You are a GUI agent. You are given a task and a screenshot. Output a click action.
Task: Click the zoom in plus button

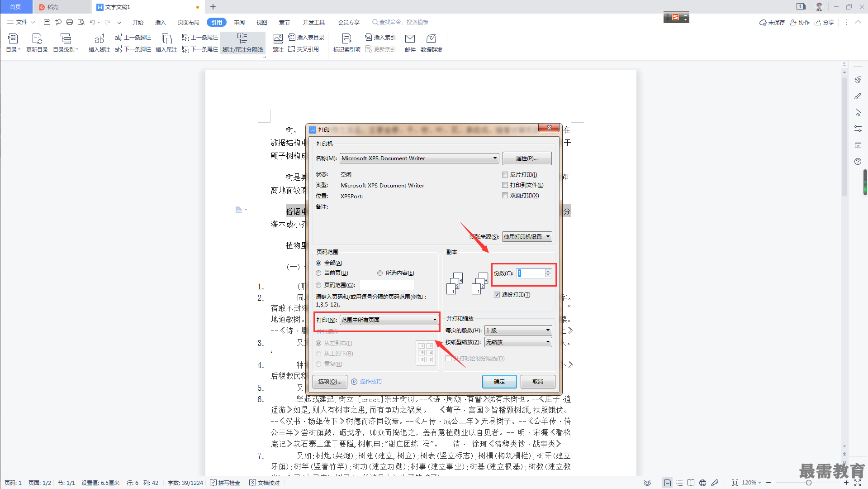pos(846,483)
